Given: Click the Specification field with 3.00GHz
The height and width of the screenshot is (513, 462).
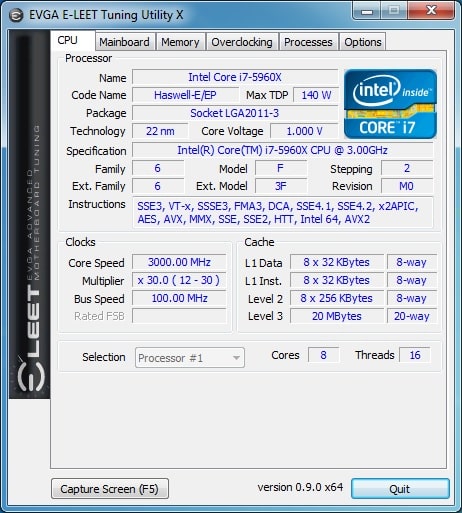Looking at the screenshot, I should [x=283, y=150].
